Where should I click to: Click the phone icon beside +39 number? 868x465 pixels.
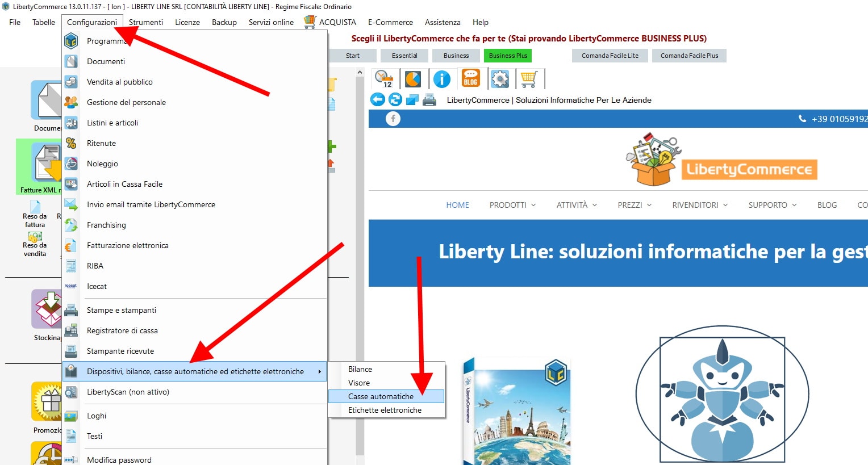tap(802, 119)
